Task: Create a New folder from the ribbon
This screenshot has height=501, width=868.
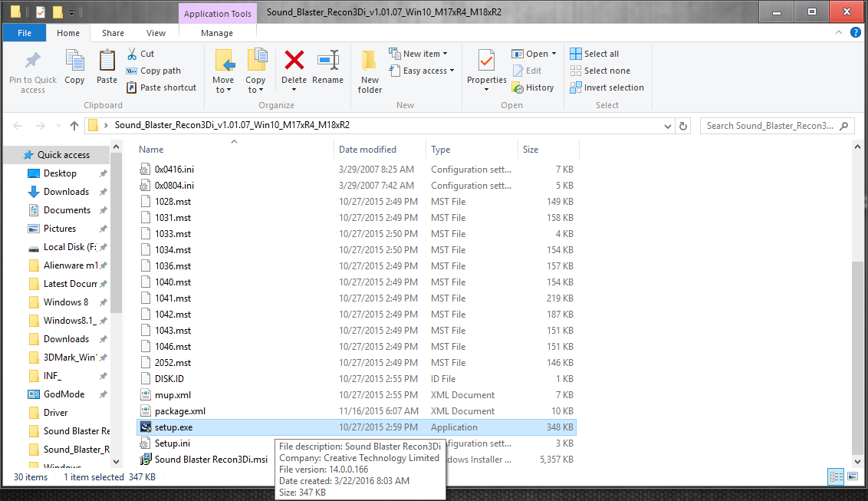Action: pyautogui.click(x=370, y=72)
